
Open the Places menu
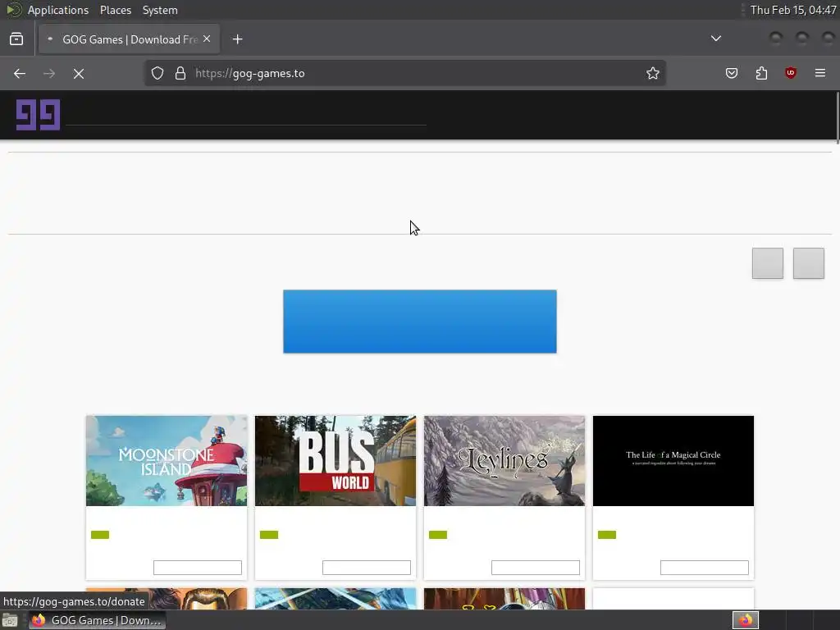pos(115,10)
